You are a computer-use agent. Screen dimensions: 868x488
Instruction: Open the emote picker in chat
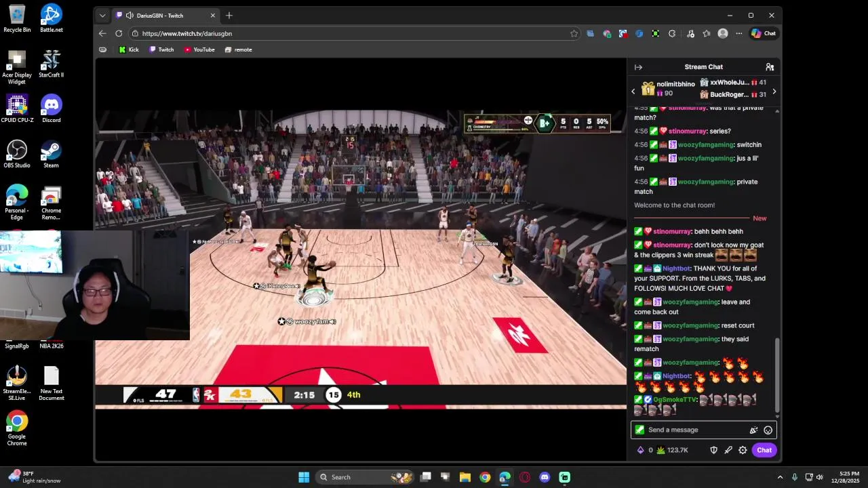[x=768, y=430]
